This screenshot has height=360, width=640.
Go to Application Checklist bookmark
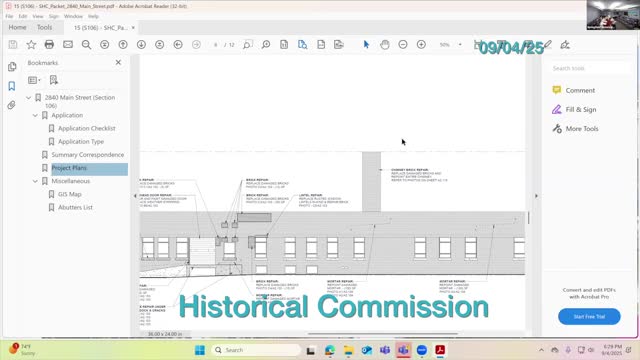[x=87, y=129]
